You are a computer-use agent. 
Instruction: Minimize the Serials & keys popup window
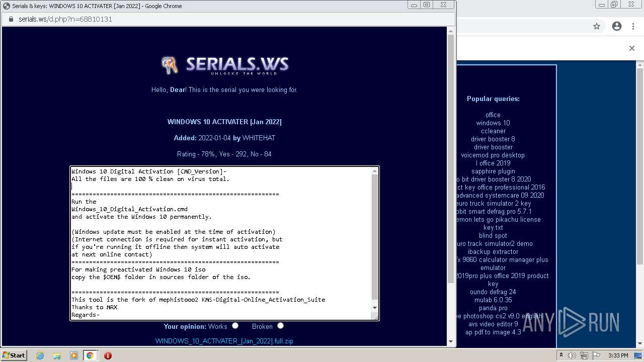[x=414, y=5]
